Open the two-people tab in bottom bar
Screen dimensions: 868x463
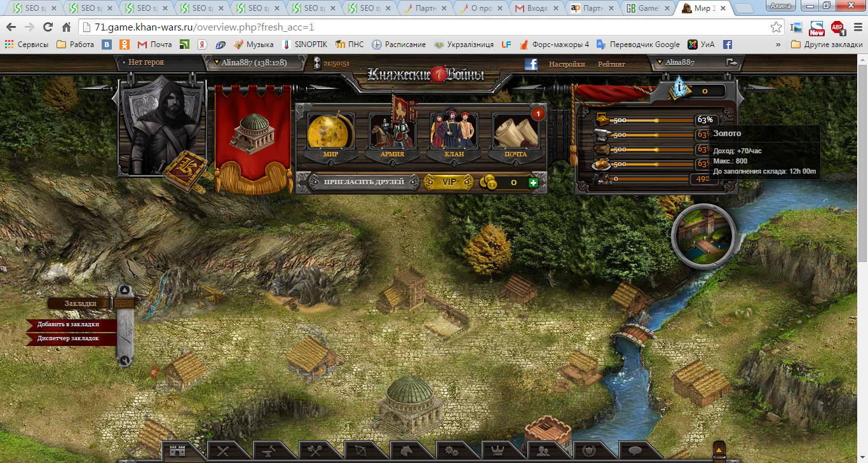pos(543,452)
